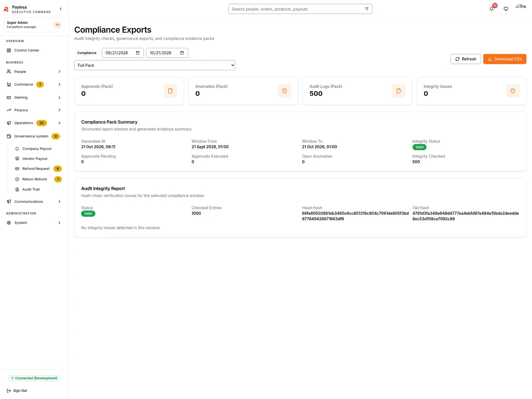The width and height of the screenshot is (532, 399).
Task: Click Sign Out link
Action: tap(17, 391)
